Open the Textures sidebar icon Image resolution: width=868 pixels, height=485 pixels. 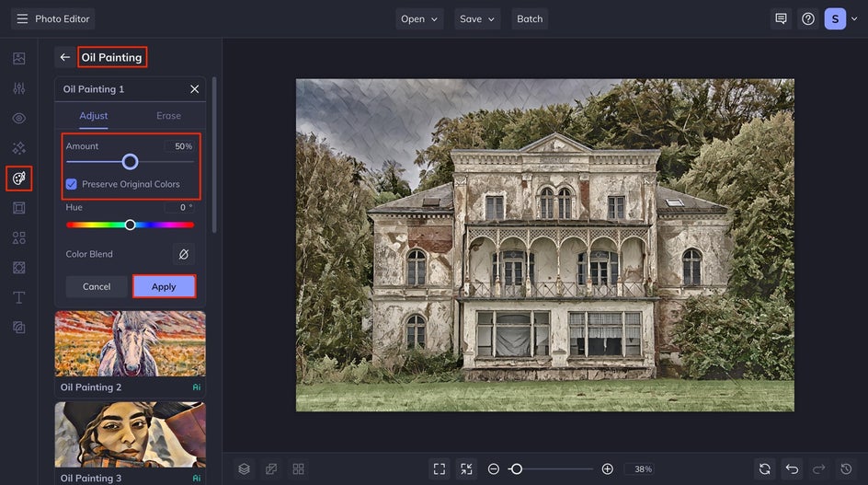[x=18, y=328]
